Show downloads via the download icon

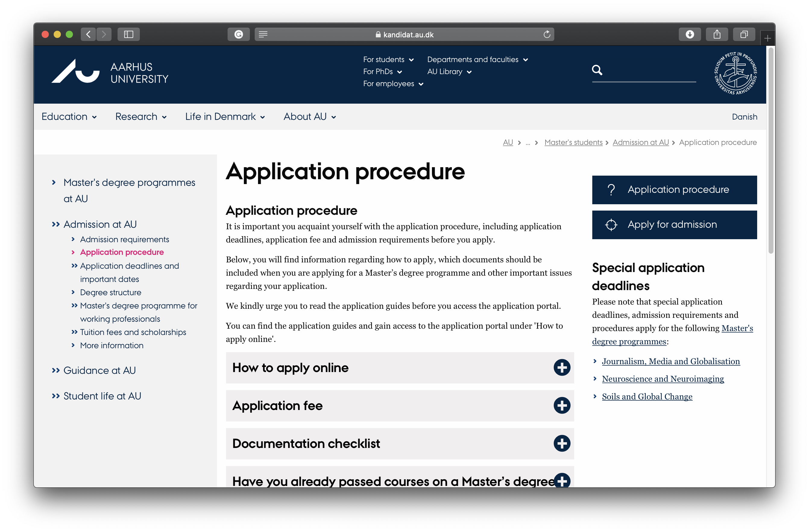tap(689, 34)
